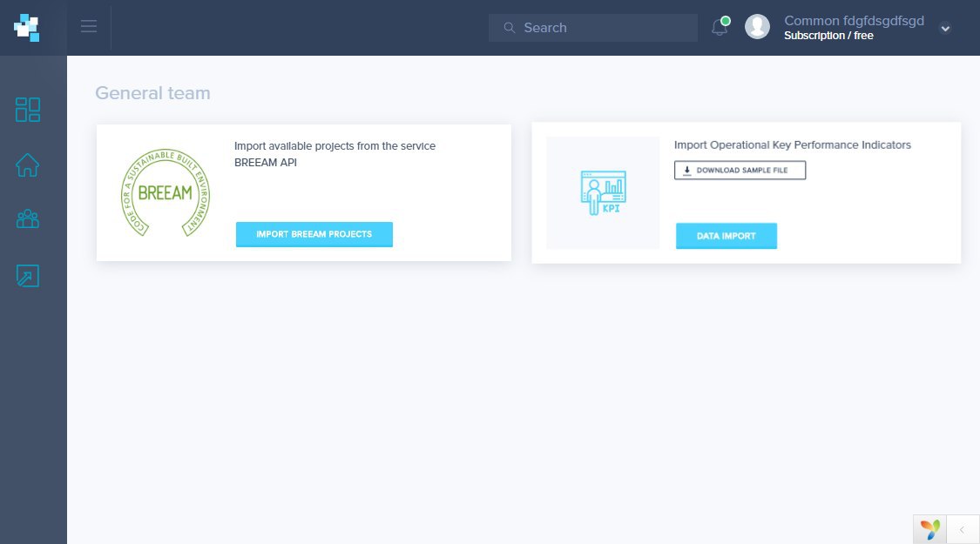Click Download Sample File button

(x=740, y=170)
